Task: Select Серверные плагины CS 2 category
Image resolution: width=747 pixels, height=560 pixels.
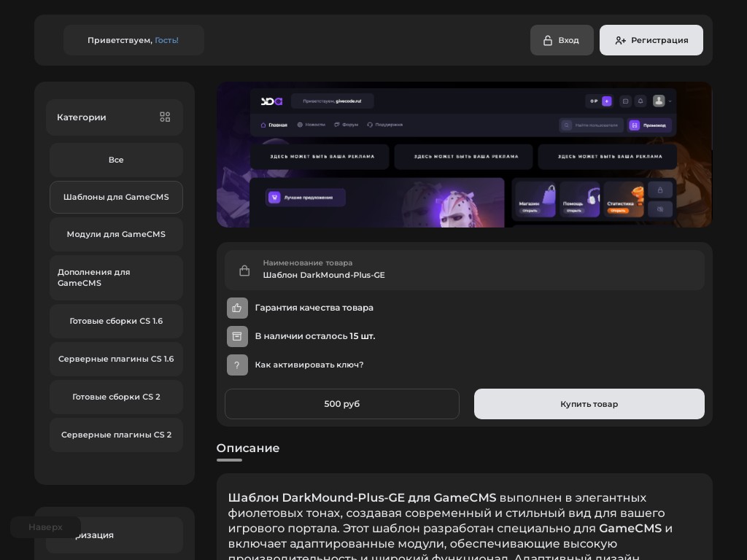Action: point(116,435)
